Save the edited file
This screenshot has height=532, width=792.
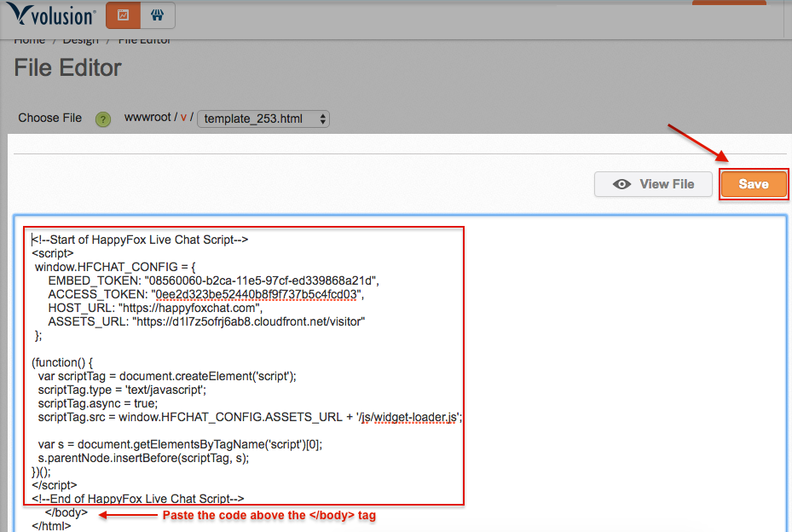tap(754, 184)
